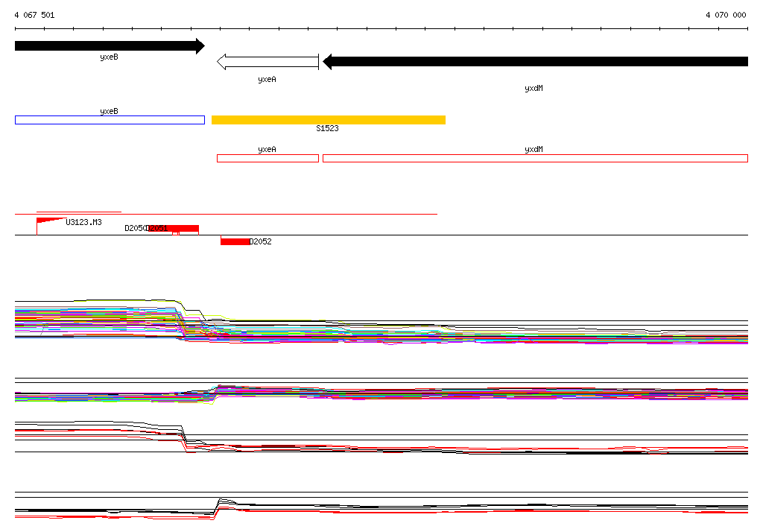The width and height of the screenshot is (763, 532).
Task: Click the black yxeB gene arrow
Action: 110,46
